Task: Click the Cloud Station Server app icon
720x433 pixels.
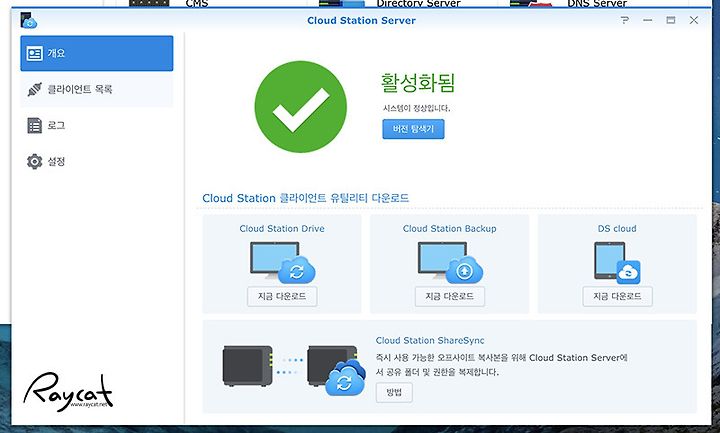Action: [28, 20]
